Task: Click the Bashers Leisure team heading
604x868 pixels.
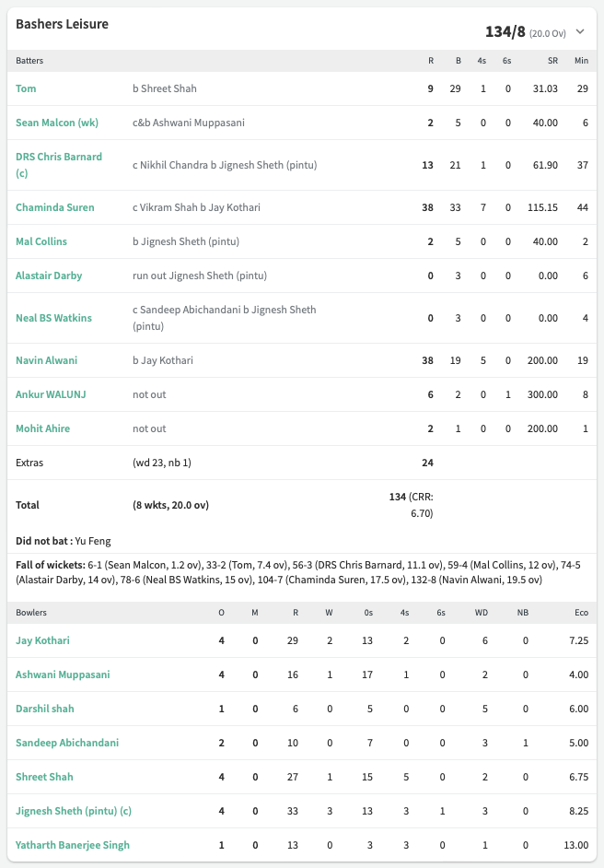Action: [x=62, y=24]
